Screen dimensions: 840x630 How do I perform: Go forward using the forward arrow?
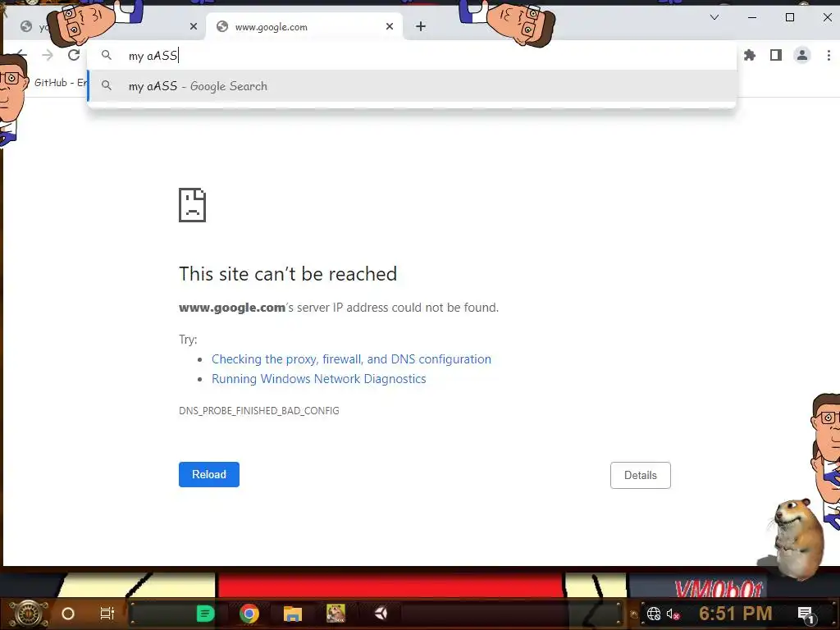[x=48, y=55]
